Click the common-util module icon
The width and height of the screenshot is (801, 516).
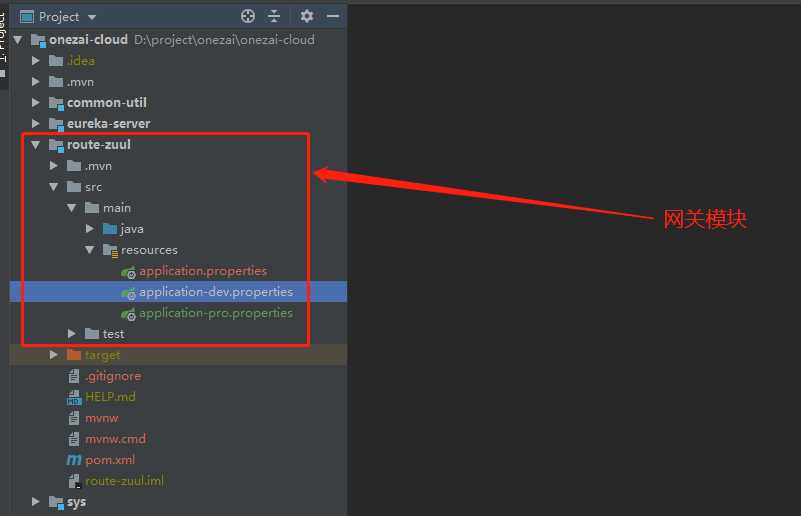point(56,104)
